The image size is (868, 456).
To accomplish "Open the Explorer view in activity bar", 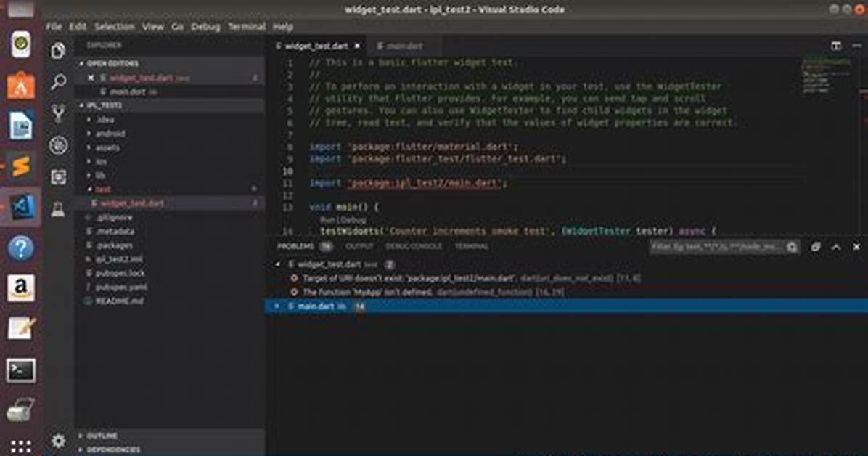I will pyautogui.click(x=58, y=50).
